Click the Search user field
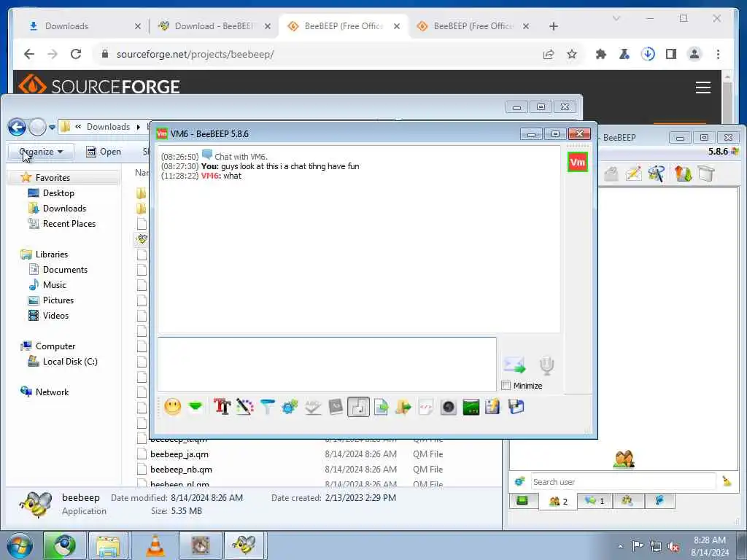 coord(623,482)
